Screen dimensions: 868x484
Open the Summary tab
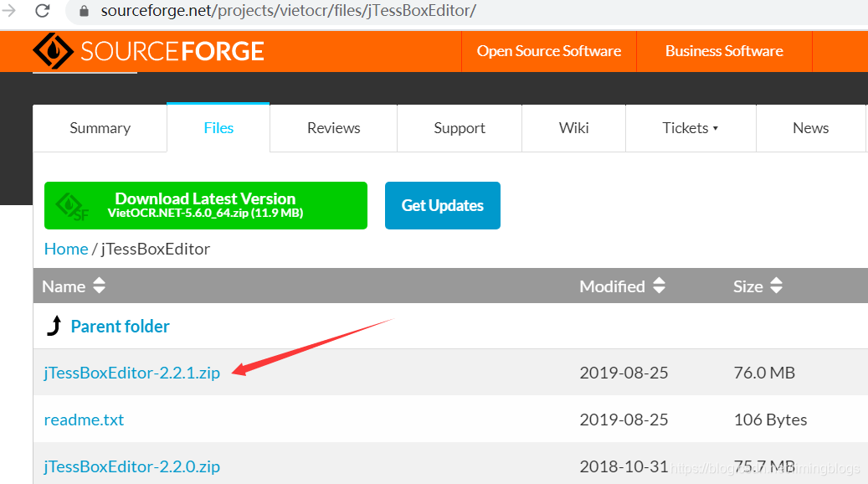point(100,128)
